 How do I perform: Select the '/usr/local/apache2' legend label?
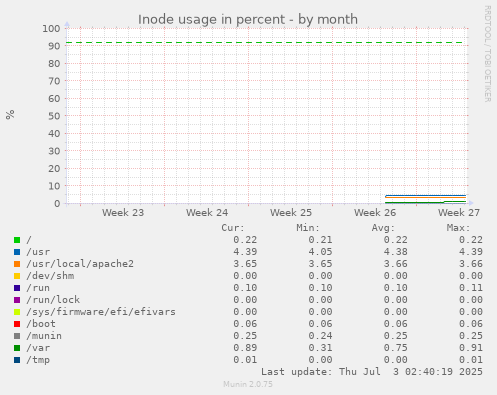80,264
